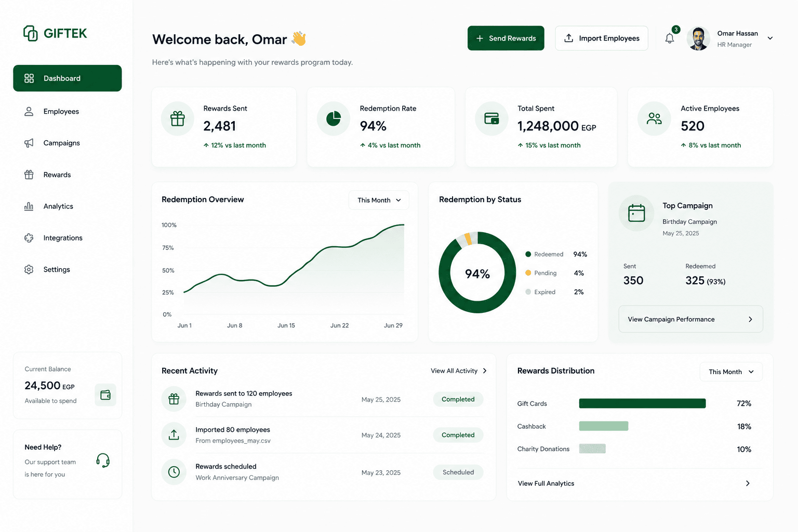Image resolution: width=798 pixels, height=532 pixels.
Task: Click the Pending yellow legend dot
Action: click(x=528, y=273)
